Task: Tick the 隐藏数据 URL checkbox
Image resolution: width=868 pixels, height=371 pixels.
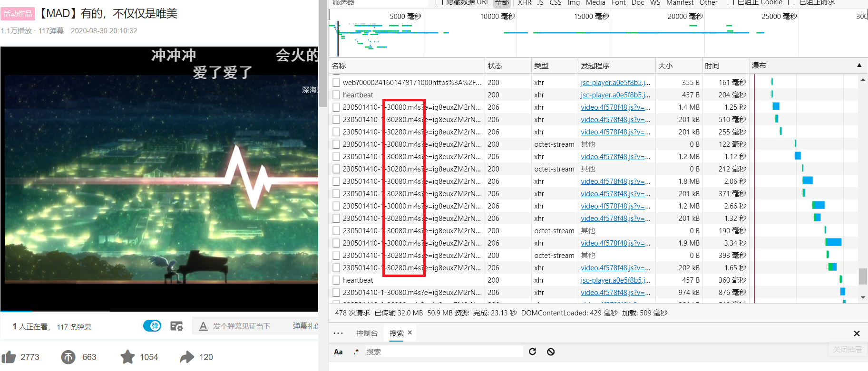Action: [x=439, y=2]
